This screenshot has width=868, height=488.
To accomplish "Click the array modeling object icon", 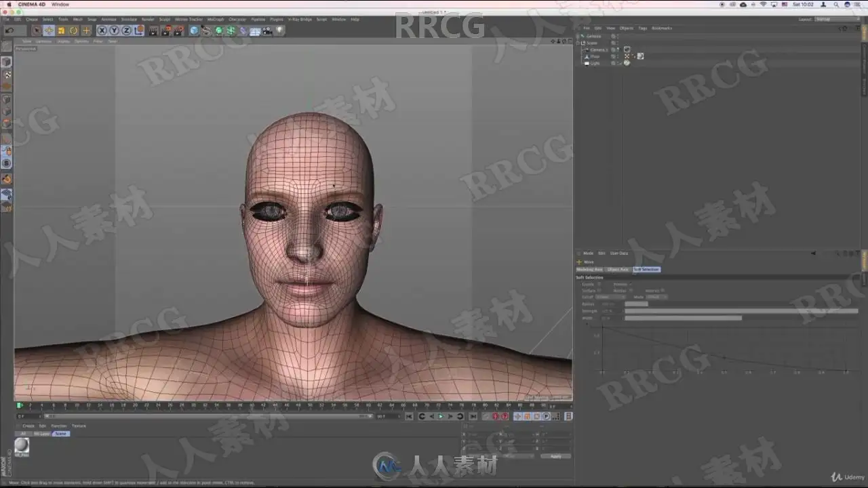I will (x=231, y=30).
